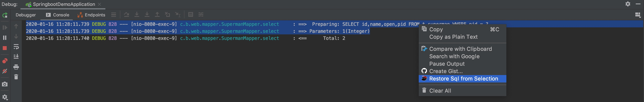This screenshot has width=644, height=102.
Task: Rerun SpringbootDemoApplication with the green rerun icon
Action: (5, 15)
